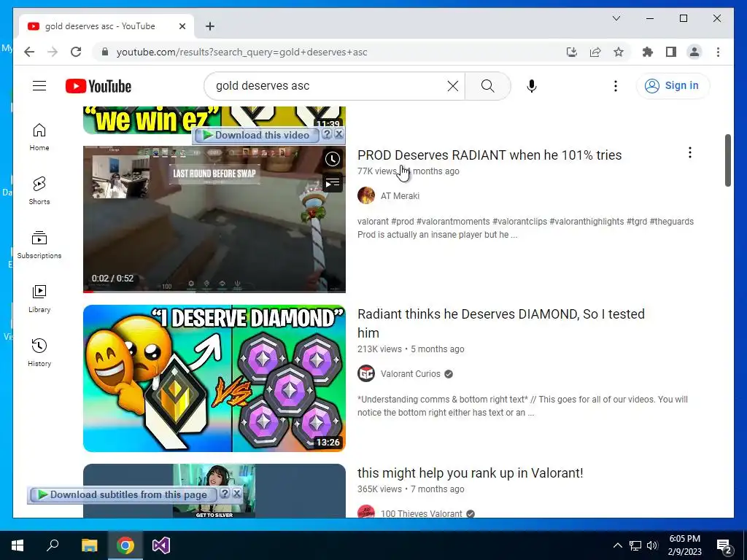747x560 pixels.
Task: Toggle Chrome side panel
Action: [x=671, y=52]
